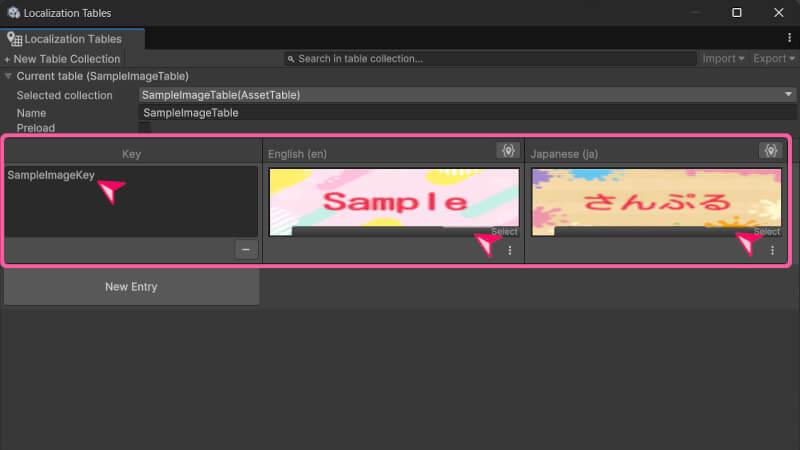This screenshot has width=800, height=450.
Task: Click Select on the English image
Action: 504,232
